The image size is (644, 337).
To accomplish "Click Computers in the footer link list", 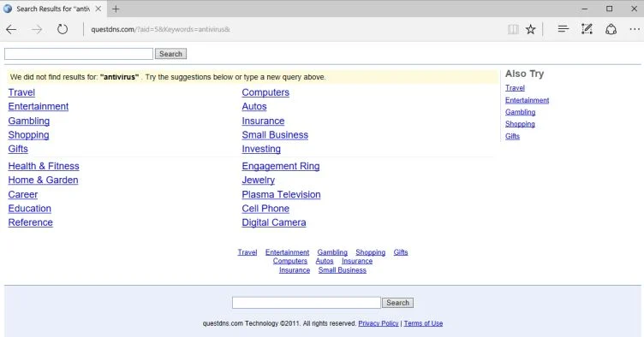I will 290,261.
